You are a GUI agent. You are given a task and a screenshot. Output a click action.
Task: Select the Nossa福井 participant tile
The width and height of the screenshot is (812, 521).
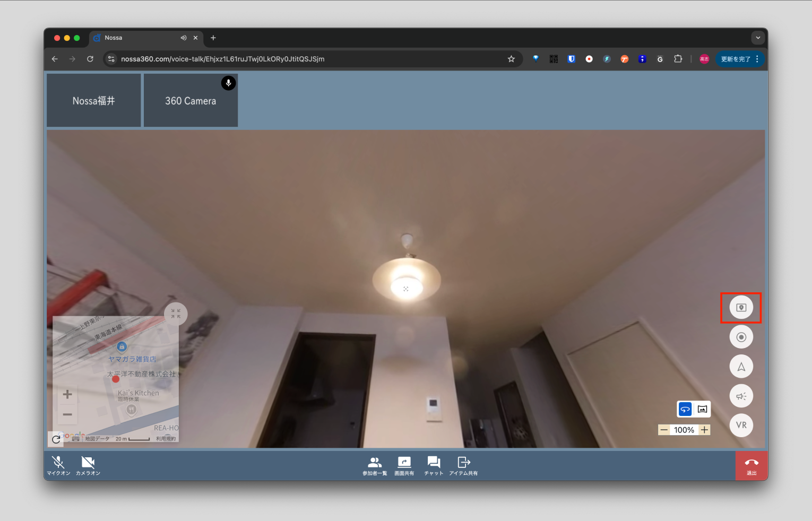(x=94, y=100)
